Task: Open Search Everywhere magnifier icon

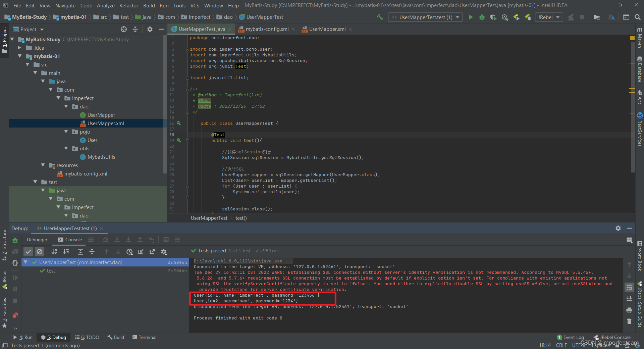Action: click(x=638, y=17)
